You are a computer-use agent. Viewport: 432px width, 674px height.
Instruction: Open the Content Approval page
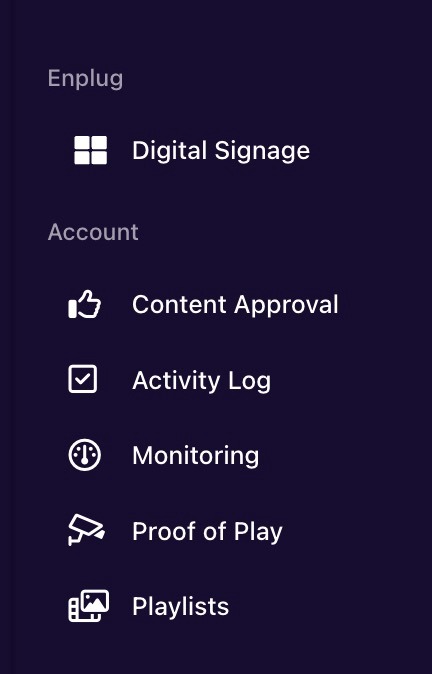[x=235, y=305]
